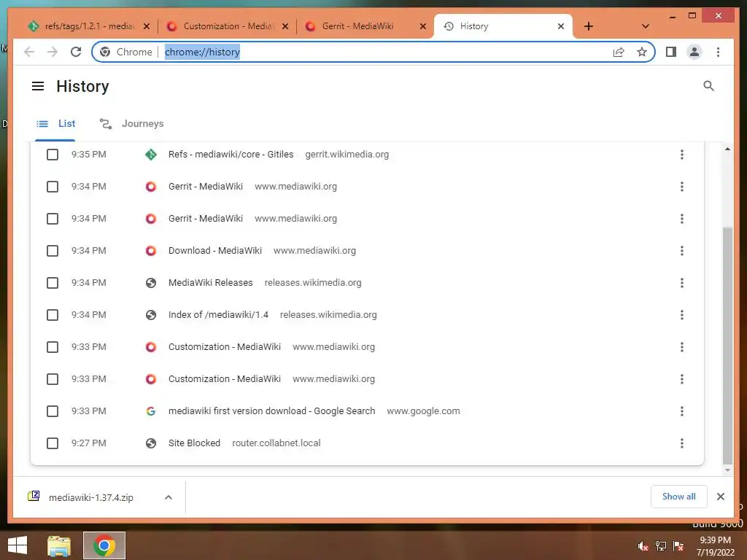The width and height of the screenshot is (747, 560).
Task: Open mediawiki first version download search link
Action: pos(271,411)
